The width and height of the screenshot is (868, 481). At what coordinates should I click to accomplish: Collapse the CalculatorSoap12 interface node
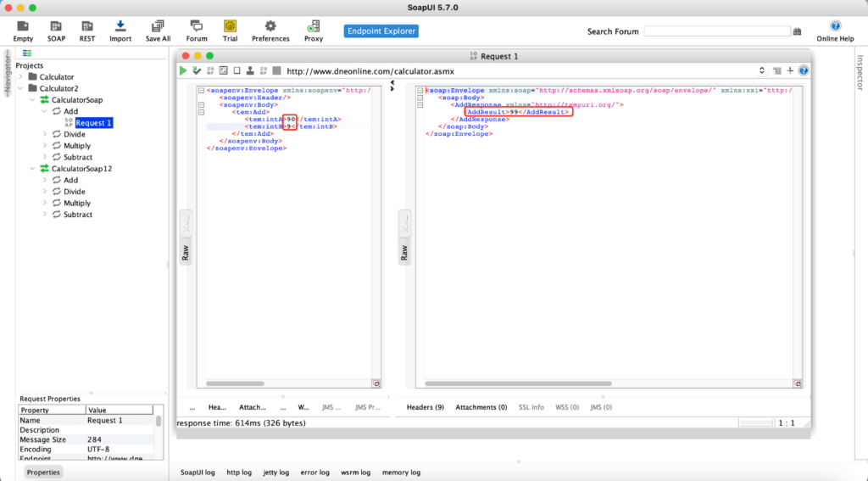[33, 169]
